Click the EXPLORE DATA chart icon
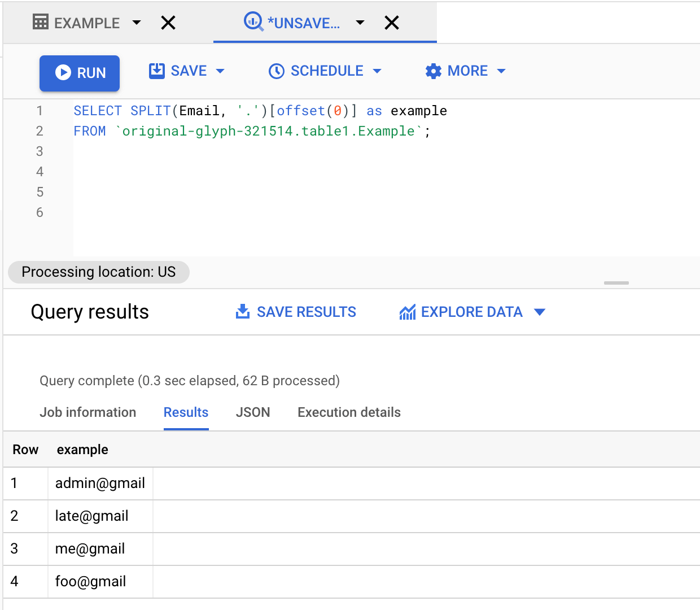The height and width of the screenshot is (610, 700). click(x=407, y=312)
